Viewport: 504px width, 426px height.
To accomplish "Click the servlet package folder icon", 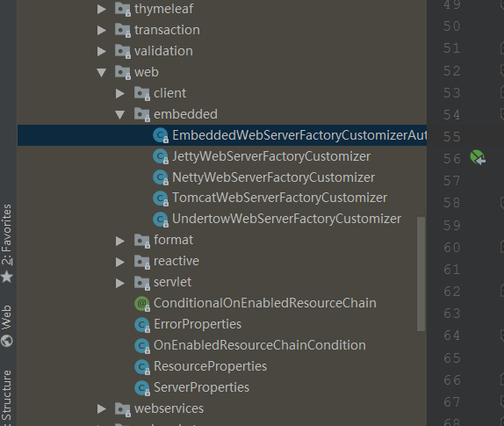I will pyautogui.click(x=141, y=283).
